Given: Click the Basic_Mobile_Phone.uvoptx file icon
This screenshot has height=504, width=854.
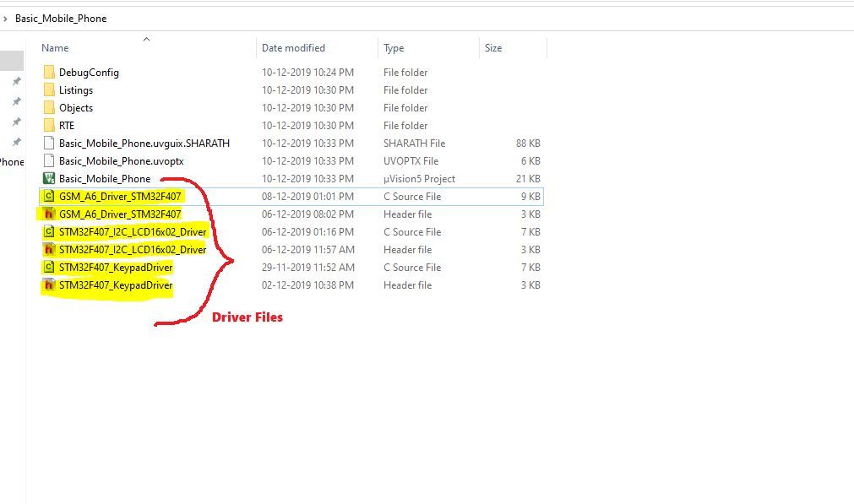Looking at the screenshot, I should point(49,160).
